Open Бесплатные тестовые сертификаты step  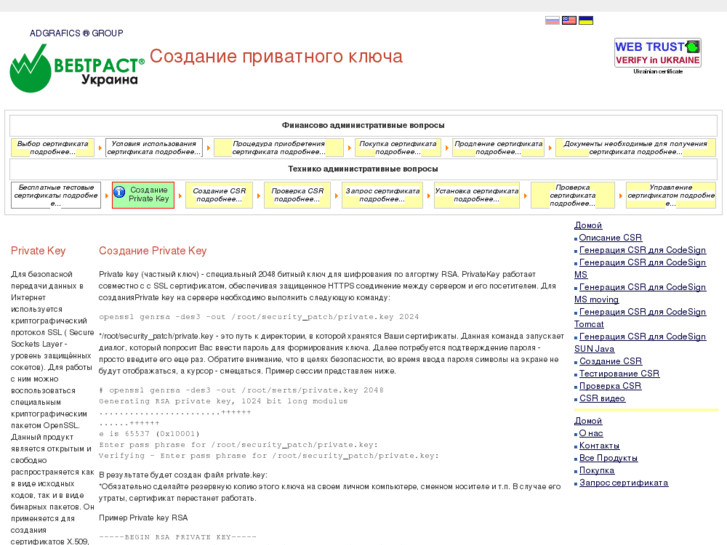tap(56, 195)
